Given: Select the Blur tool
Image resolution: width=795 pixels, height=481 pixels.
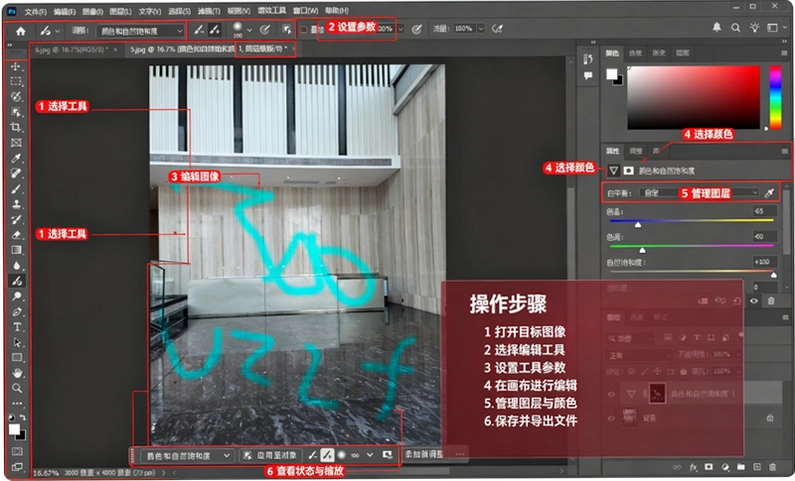Looking at the screenshot, I should [16, 265].
